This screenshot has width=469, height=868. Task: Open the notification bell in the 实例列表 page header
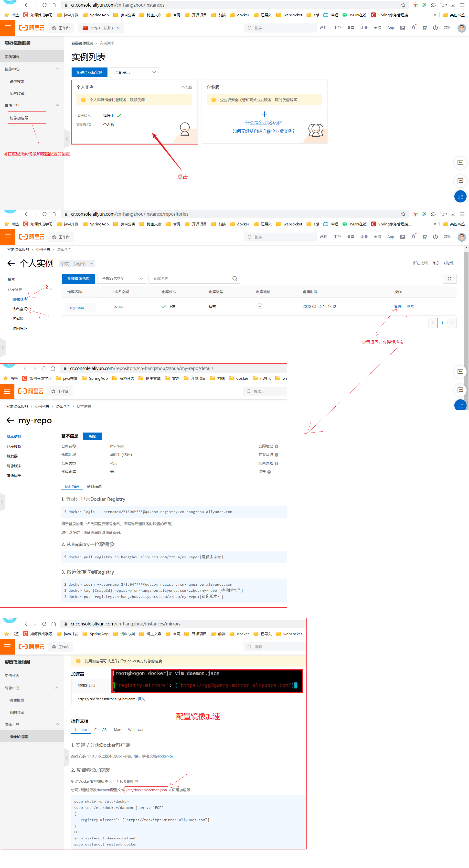(x=414, y=28)
